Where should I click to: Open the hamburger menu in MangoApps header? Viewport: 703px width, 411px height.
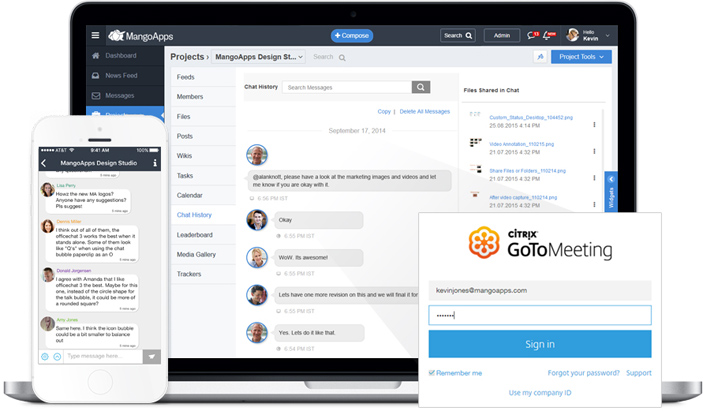pos(95,35)
